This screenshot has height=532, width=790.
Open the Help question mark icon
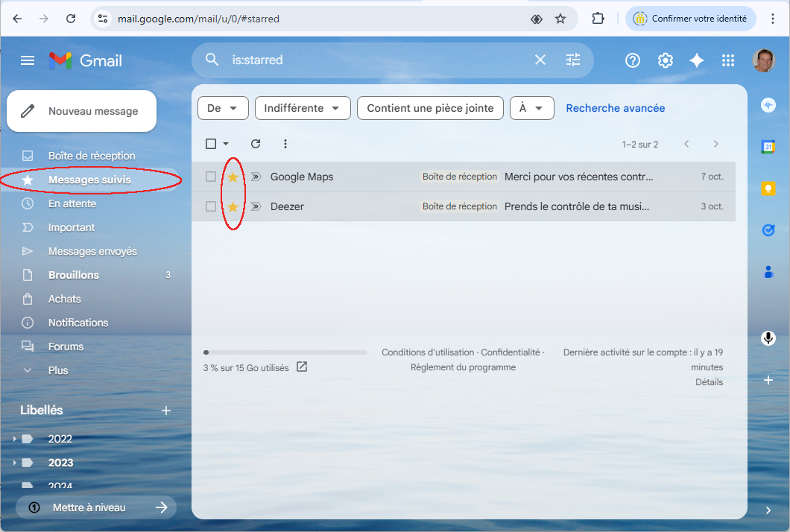click(633, 60)
